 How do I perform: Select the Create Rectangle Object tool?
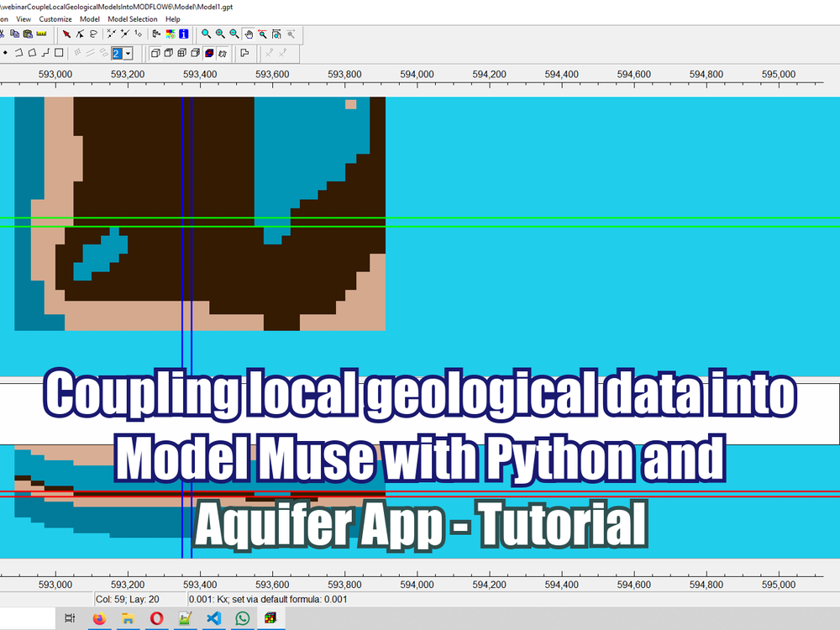tap(57, 52)
